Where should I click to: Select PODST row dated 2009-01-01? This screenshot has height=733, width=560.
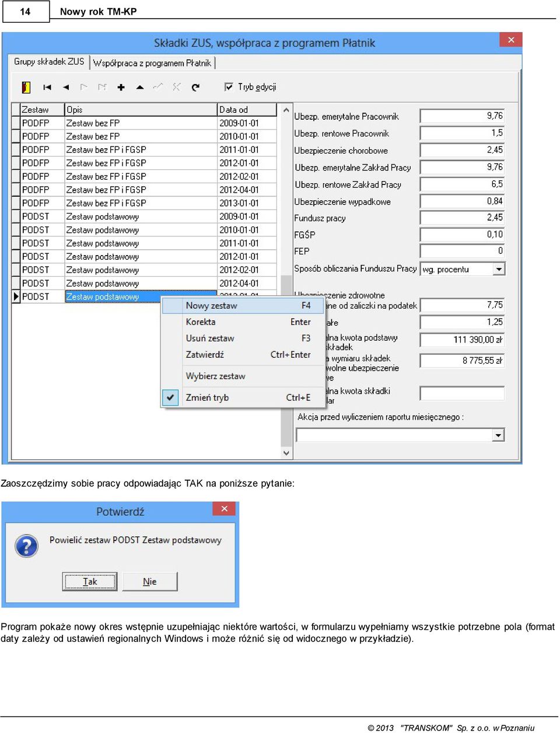[x=144, y=217]
